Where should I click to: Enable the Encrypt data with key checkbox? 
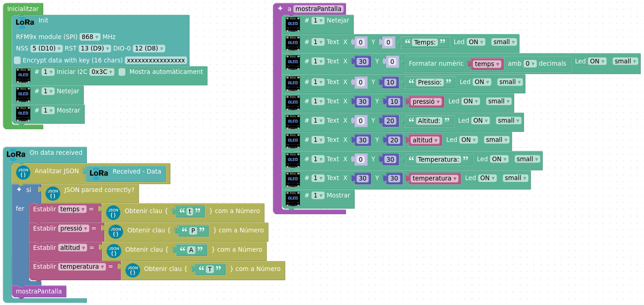click(17, 60)
